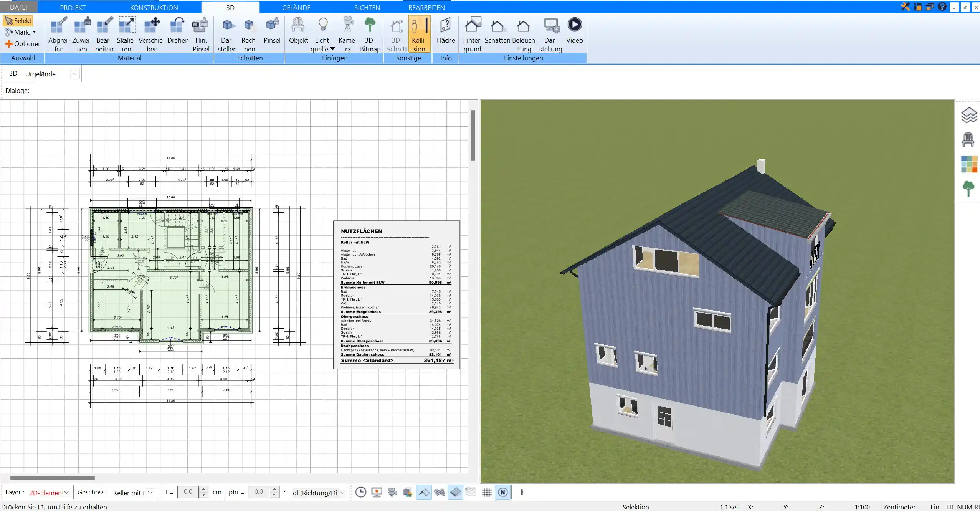Open the DATEI menu

18,7
